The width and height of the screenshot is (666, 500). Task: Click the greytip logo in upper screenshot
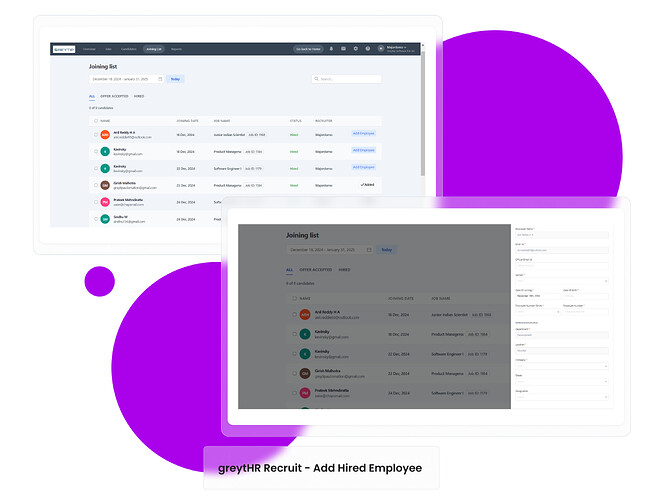point(64,49)
